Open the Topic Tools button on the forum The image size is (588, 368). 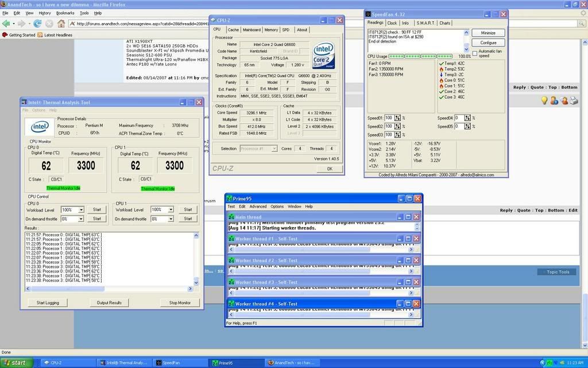[556, 272]
